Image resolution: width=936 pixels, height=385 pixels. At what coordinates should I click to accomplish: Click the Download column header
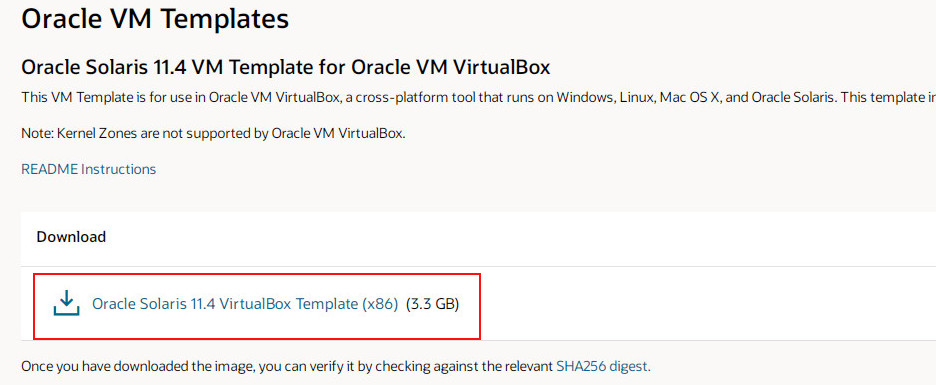click(71, 237)
